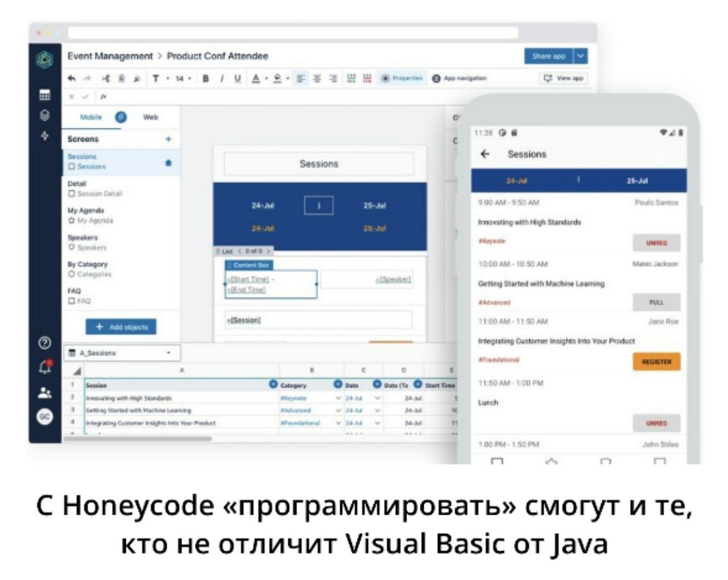Add a new screen with plus icon
Viewport: 728px width, 580px height.
pyautogui.click(x=168, y=139)
